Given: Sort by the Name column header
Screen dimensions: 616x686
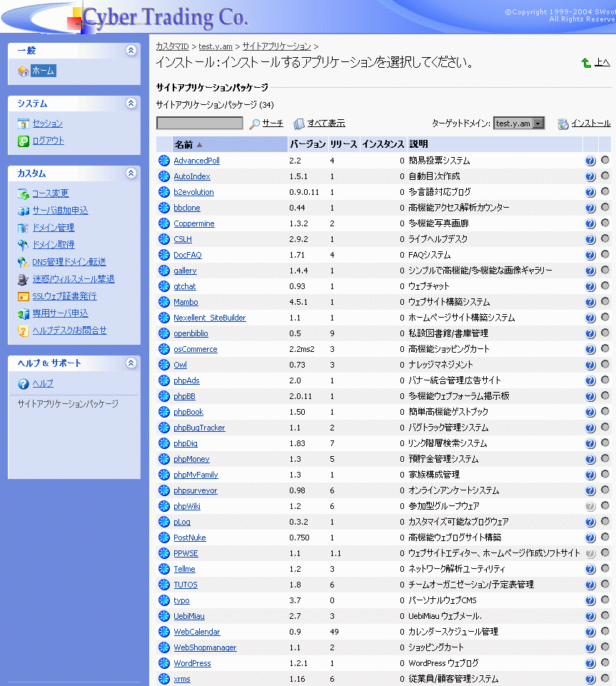Looking at the screenshot, I should 183,144.
